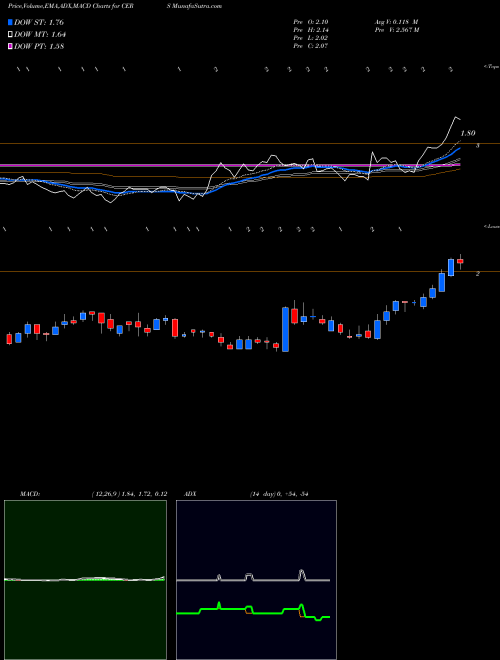The width and height of the screenshot is (500, 660).
Task: Click the white price line peak above 1.80
Action: click(x=455, y=117)
